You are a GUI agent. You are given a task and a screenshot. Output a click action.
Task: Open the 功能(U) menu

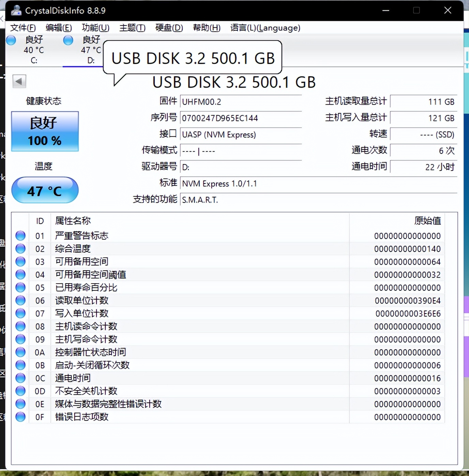pyautogui.click(x=95, y=28)
